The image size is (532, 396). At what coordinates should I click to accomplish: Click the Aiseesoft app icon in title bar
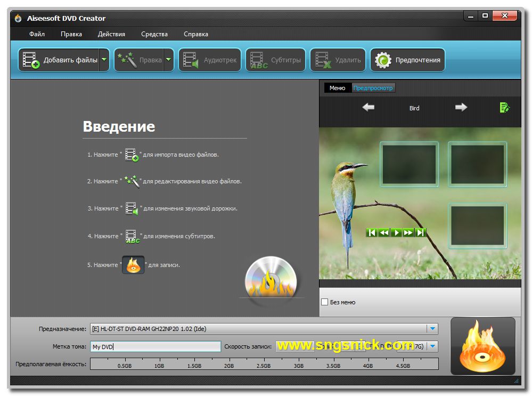18,18
